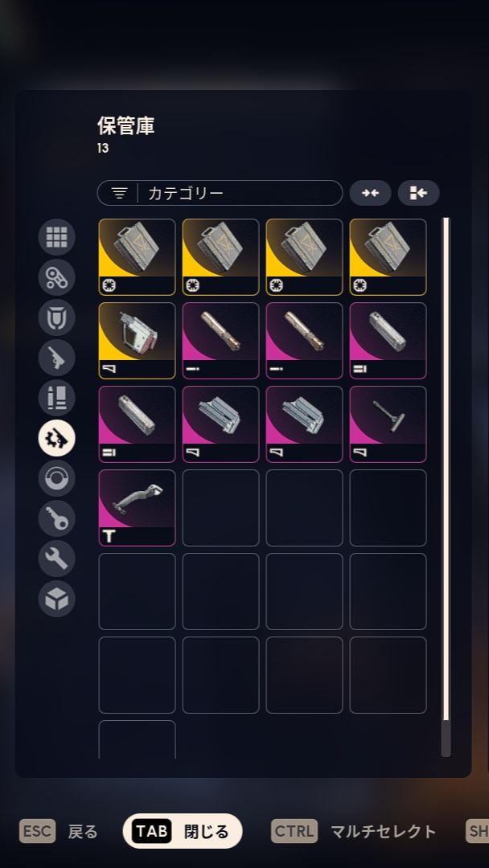Select the chain-links category filter icon

click(56, 276)
